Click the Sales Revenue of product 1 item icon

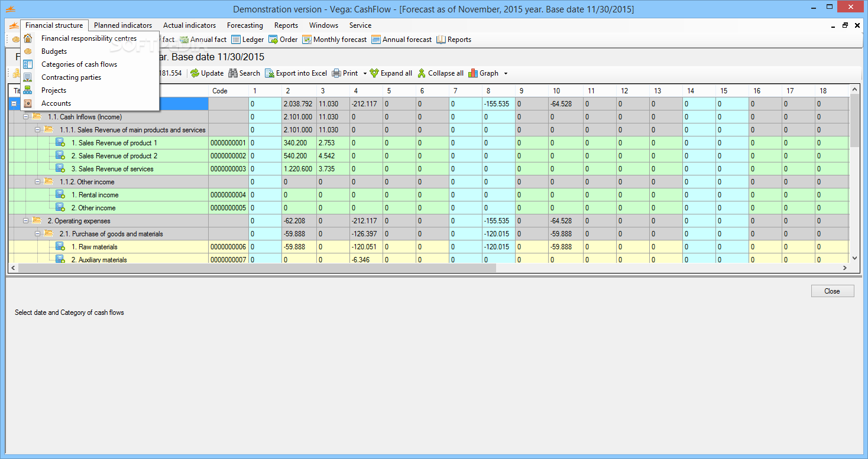[x=60, y=142]
